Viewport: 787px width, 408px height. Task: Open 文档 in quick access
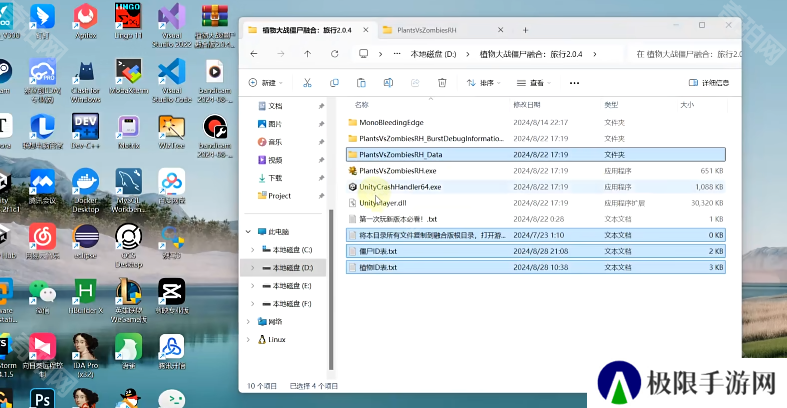coord(275,106)
